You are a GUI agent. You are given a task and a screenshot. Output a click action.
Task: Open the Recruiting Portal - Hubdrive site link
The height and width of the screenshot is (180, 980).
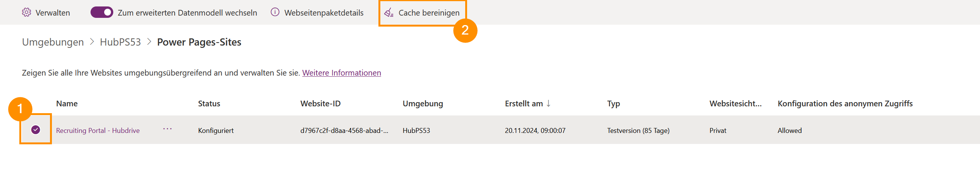[x=98, y=130]
